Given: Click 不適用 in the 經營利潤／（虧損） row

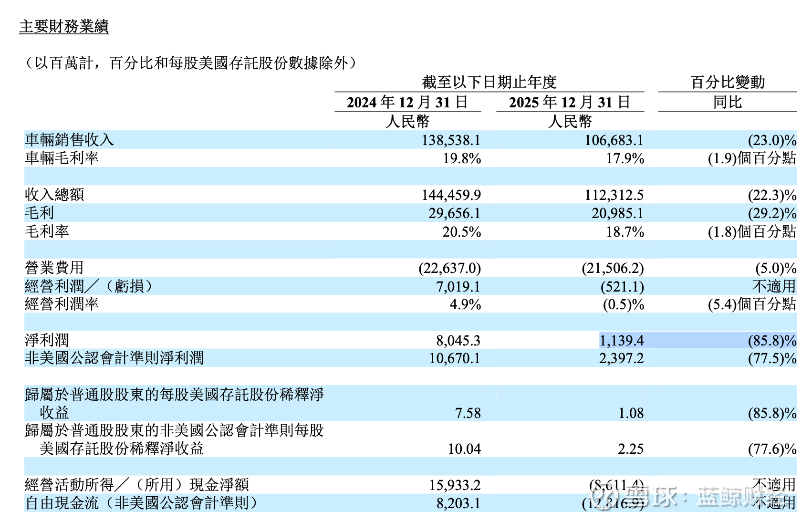Looking at the screenshot, I should [x=774, y=286].
